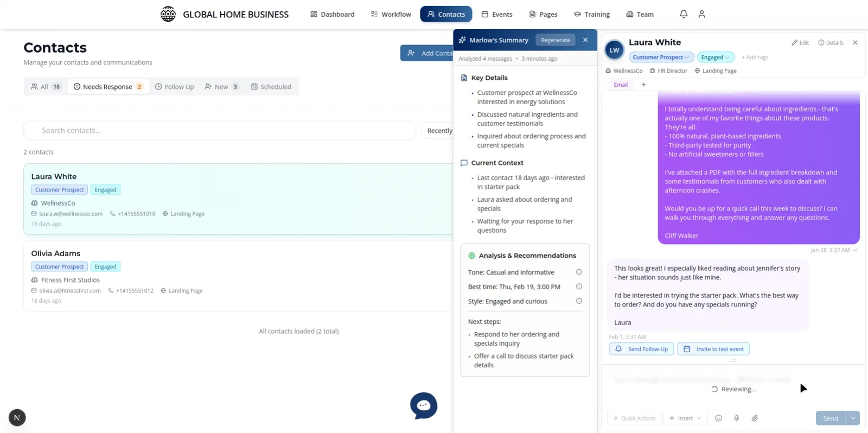The width and height of the screenshot is (868, 433).
Task: Click Send Follow-Up button
Action: (x=641, y=349)
